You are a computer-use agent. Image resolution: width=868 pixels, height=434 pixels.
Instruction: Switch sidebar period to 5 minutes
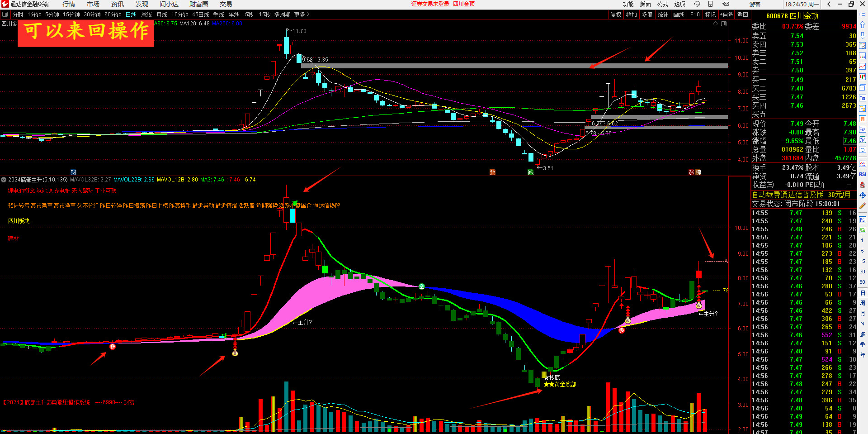(863, 251)
